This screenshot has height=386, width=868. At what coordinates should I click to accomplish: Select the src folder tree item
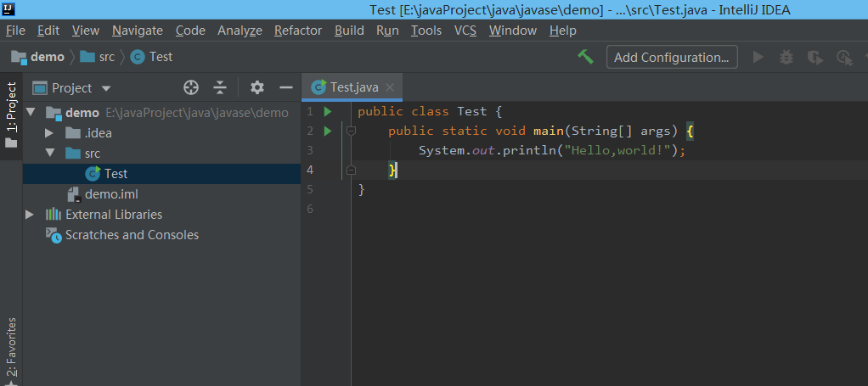(161, 154)
